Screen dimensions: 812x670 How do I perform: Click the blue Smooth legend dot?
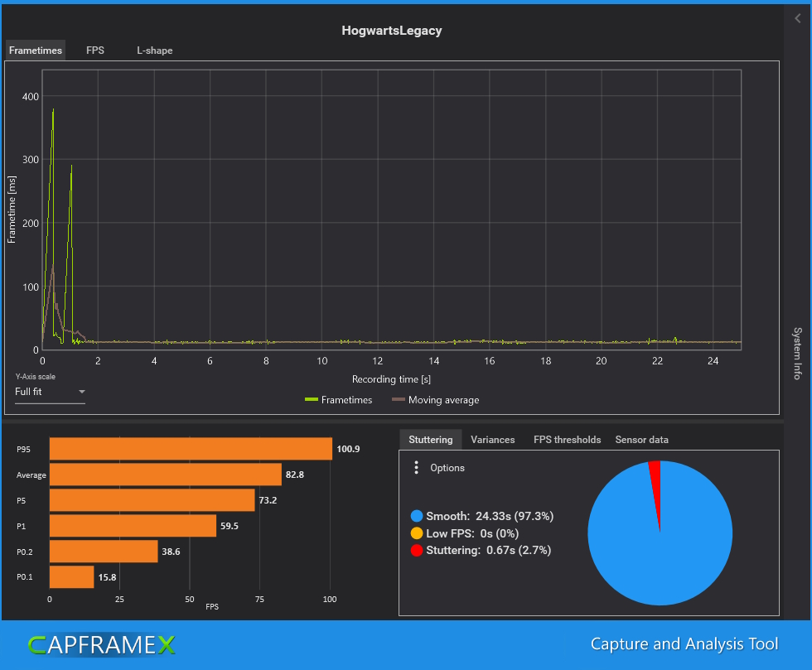[416, 516]
